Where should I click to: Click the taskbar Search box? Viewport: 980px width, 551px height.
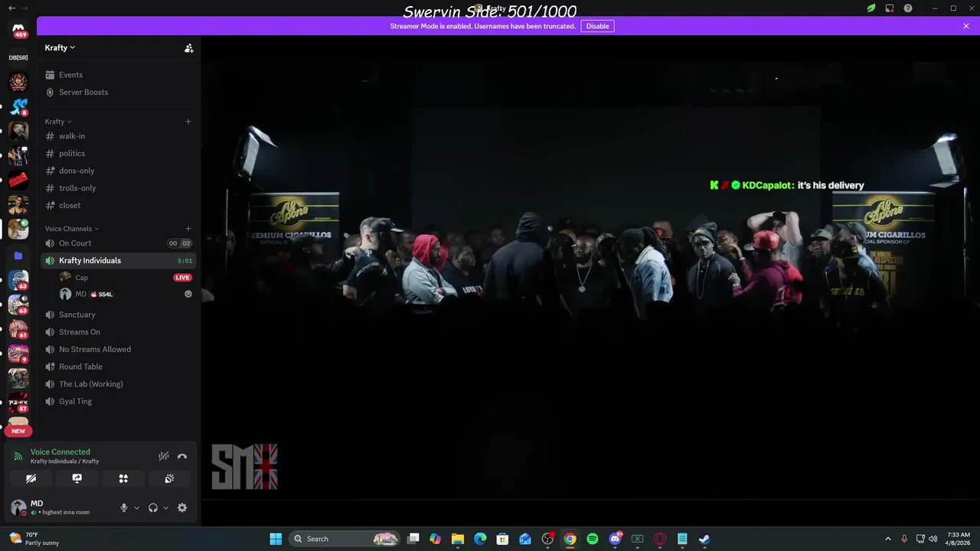point(346,539)
